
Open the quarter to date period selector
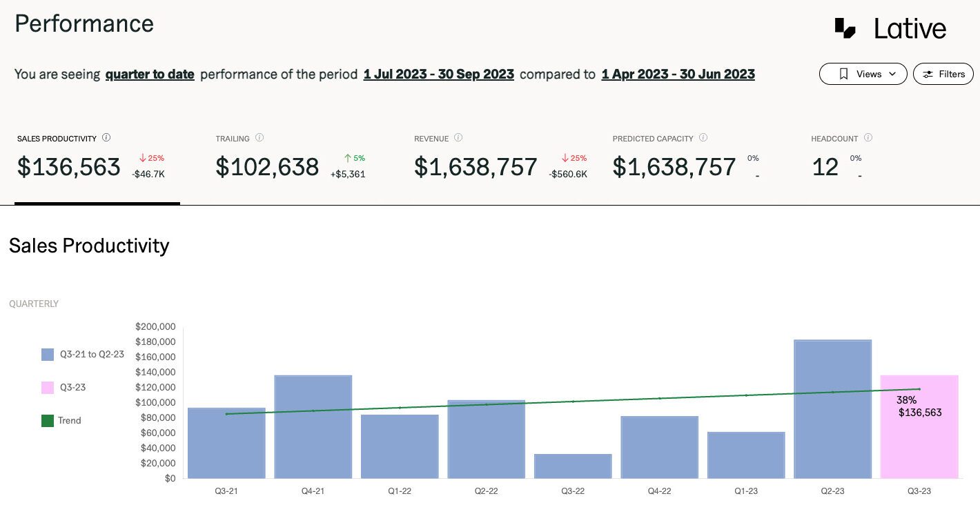click(150, 74)
